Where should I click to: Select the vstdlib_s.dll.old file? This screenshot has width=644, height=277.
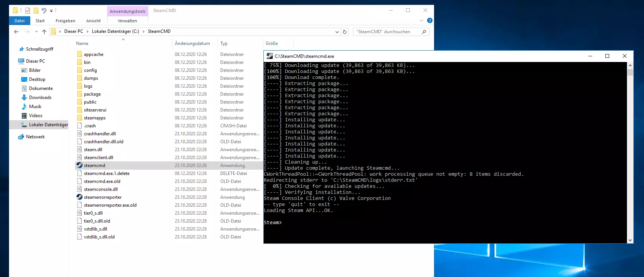click(99, 237)
